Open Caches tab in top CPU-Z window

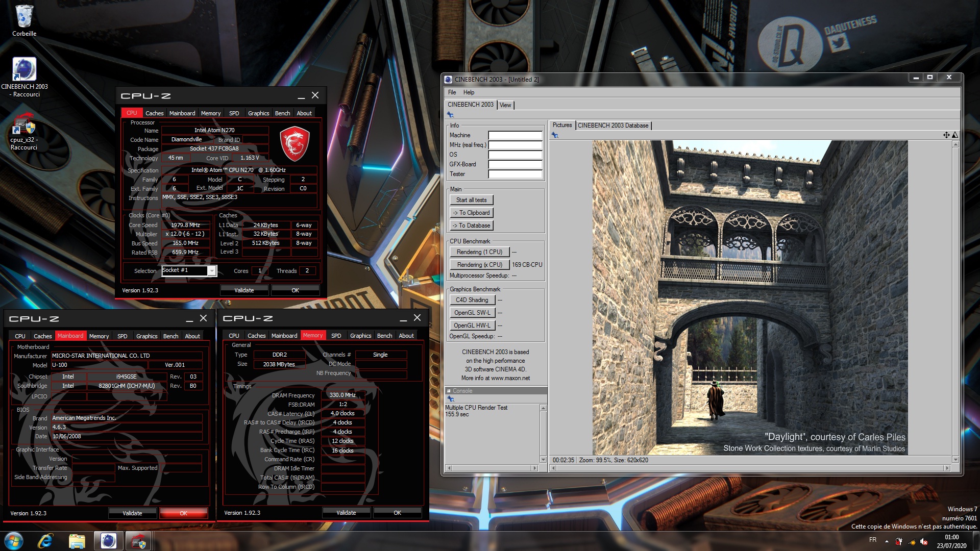pyautogui.click(x=154, y=113)
